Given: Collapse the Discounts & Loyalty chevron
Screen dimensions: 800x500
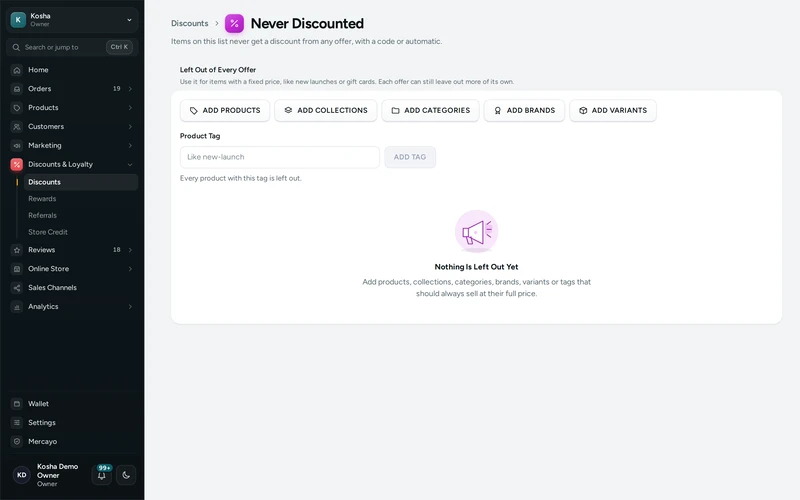Looking at the screenshot, I should click(x=130, y=165).
